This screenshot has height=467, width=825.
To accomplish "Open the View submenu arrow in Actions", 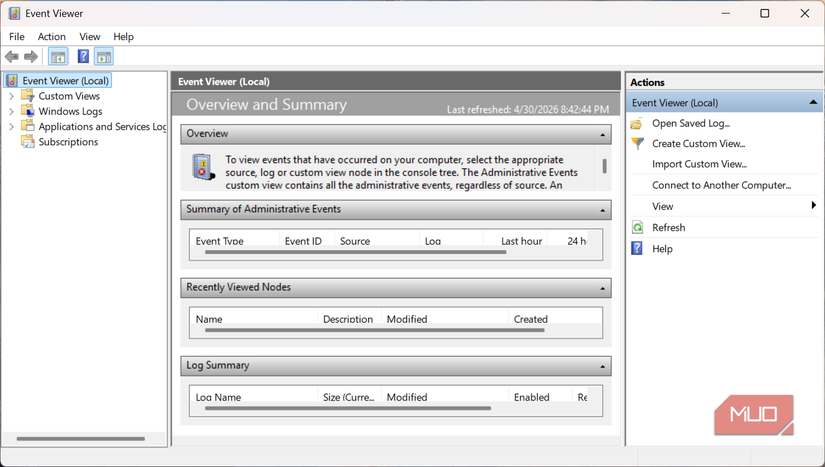I will tap(813, 206).
